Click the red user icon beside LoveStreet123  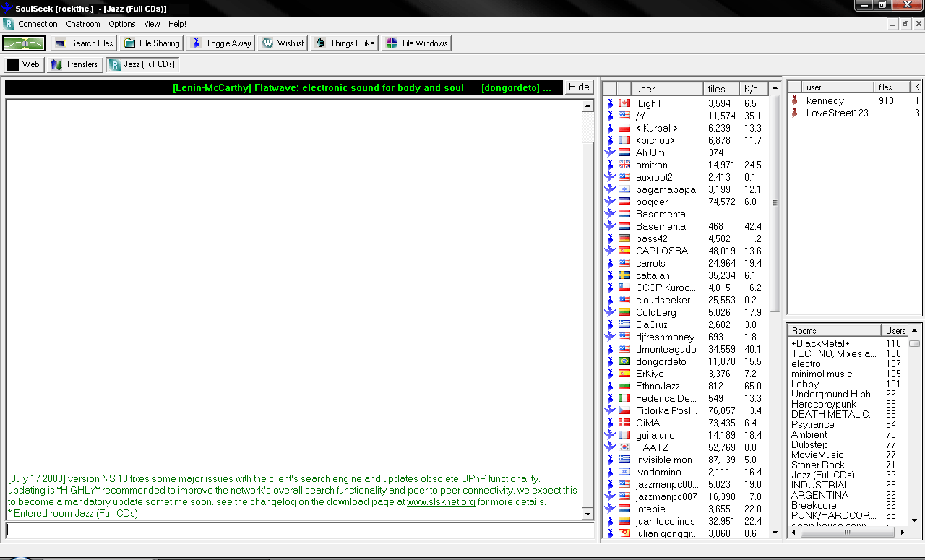[795, 113]
